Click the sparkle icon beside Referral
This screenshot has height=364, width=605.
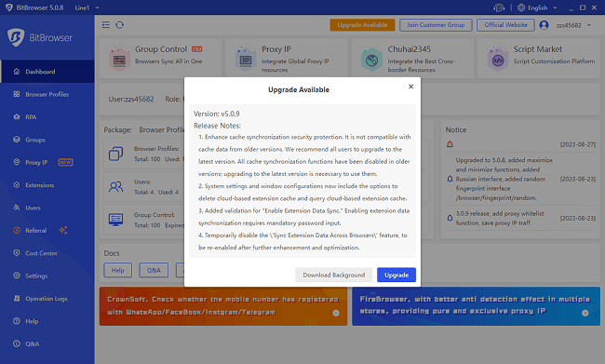click(x=63, y=230)
